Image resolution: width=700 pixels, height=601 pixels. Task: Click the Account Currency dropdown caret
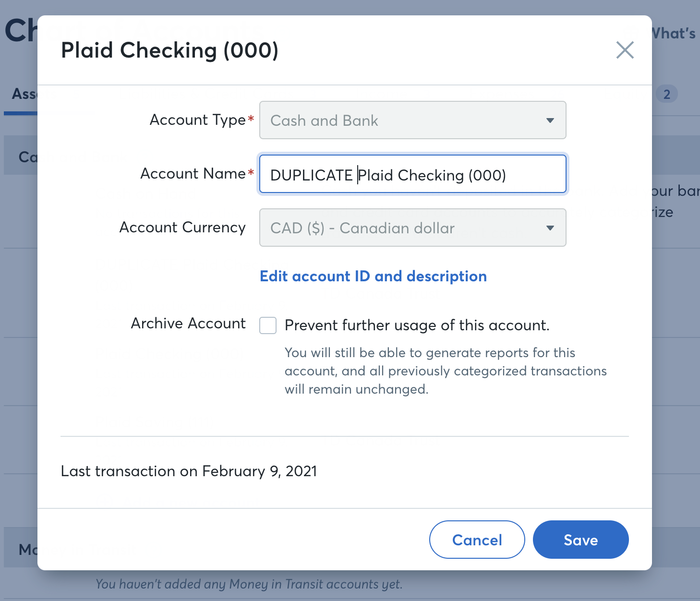click(x=550, y=228)
